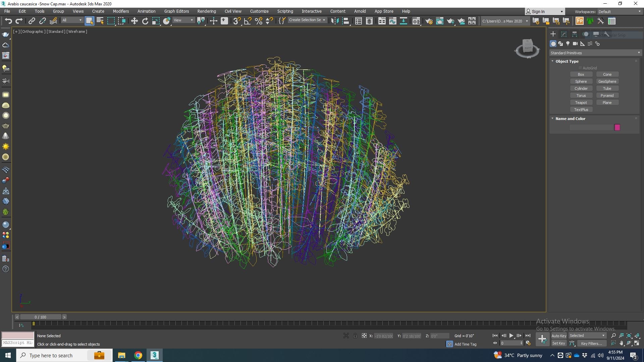
Task: Toggle the Percent Snap icon
Action: point(259,21)
